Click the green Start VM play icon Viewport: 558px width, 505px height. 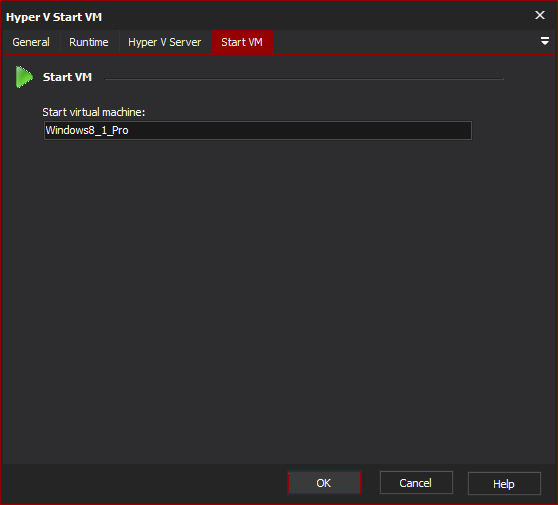click(x=24, y=77)
